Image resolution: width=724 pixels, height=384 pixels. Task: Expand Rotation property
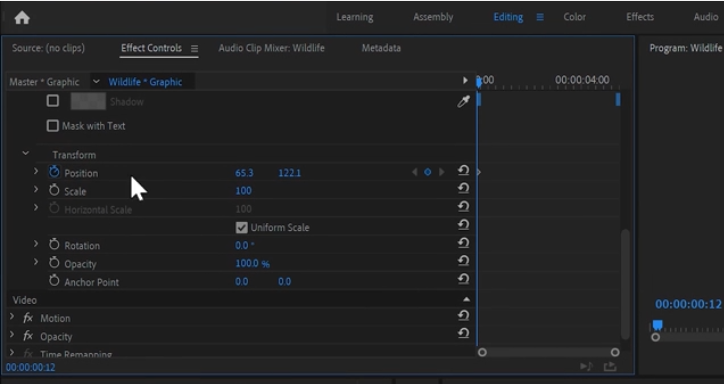[x=36, y=243]
